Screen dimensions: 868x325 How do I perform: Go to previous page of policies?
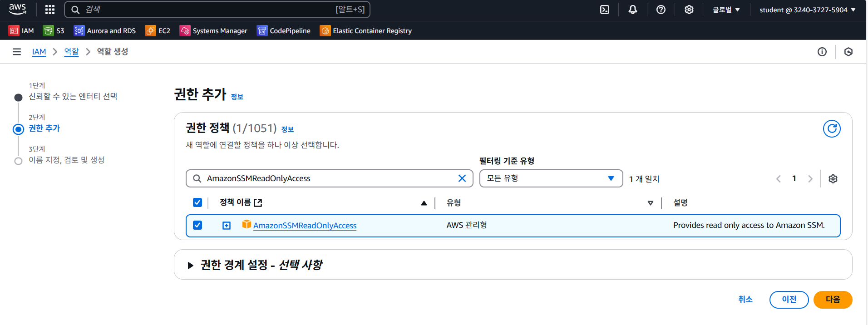779,179
